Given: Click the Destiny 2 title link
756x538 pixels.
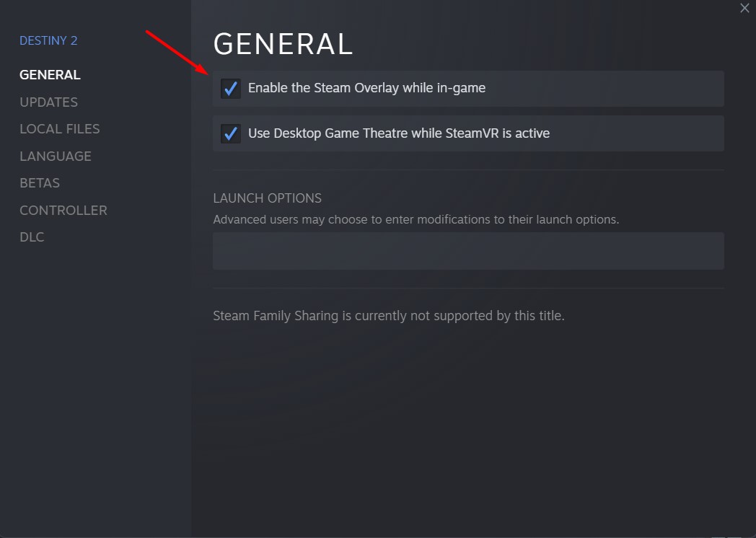Looking at the screenshot, I should tap(48, 40).
